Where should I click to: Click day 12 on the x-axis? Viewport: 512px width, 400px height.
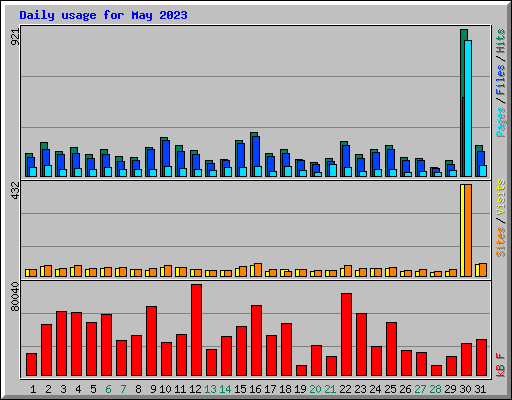(x=195, y=389)
